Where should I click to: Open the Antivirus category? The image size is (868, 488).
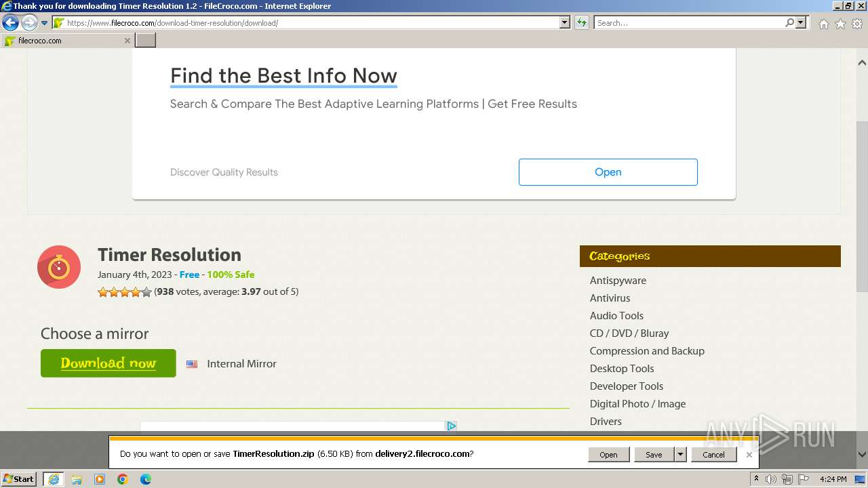click(610, 298)
